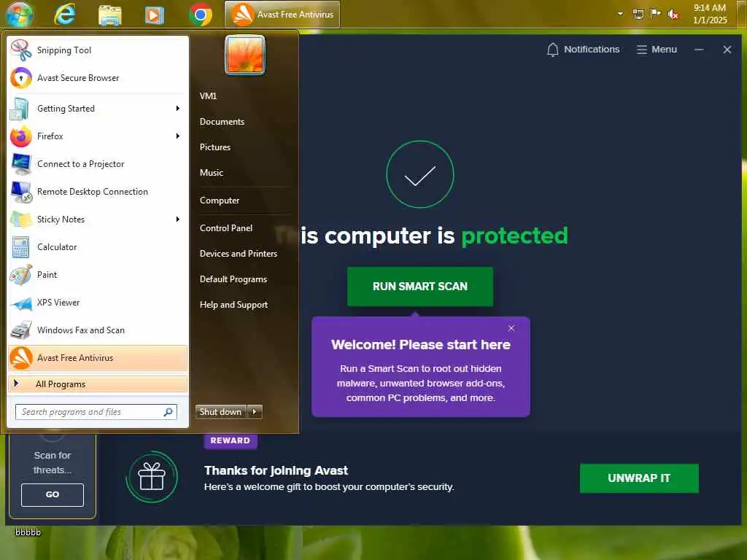747x560 pixels.
Task: Open Windows Fax and Scan icon
Action: [x=21, y=330]
